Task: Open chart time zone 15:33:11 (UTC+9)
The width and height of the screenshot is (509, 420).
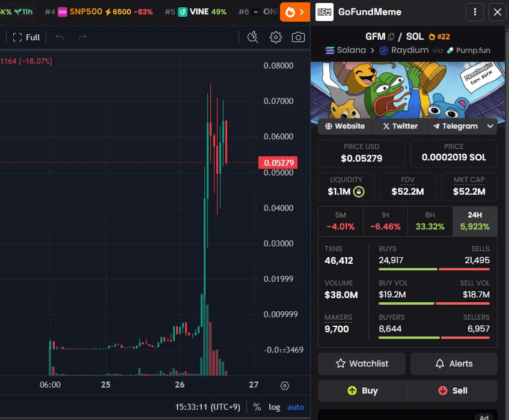Action: [x=208, y=407]
